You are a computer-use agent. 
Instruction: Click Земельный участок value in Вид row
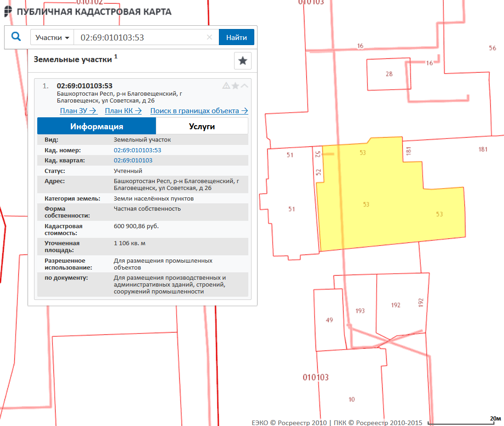(x=142, y=140)
